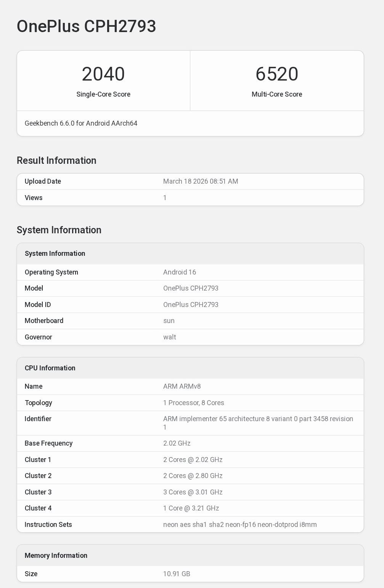This screenshot has height=588, width=384.
Task: Select the Operating System row showing Android 16
Action: [x=179, y=272]
